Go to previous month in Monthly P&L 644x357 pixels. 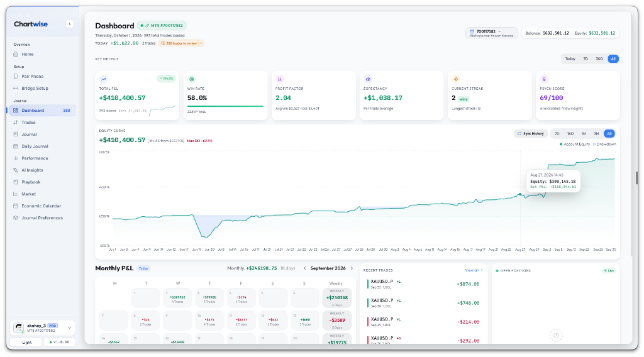pyautogui.click(x=305, y=268)
